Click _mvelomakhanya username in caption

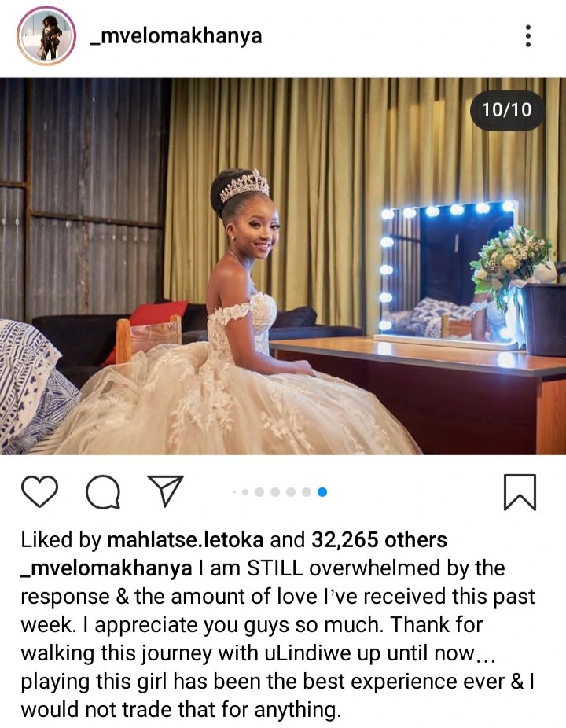106,568
